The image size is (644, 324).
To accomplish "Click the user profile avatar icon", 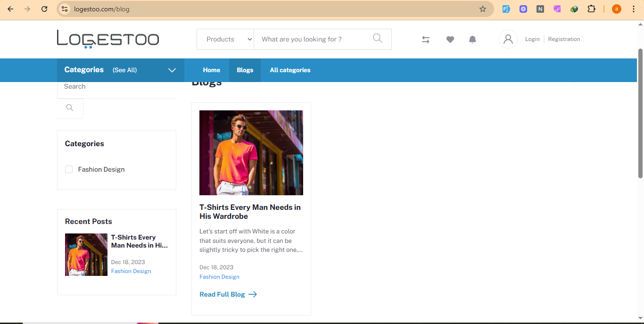I will [x=508, y=39].
